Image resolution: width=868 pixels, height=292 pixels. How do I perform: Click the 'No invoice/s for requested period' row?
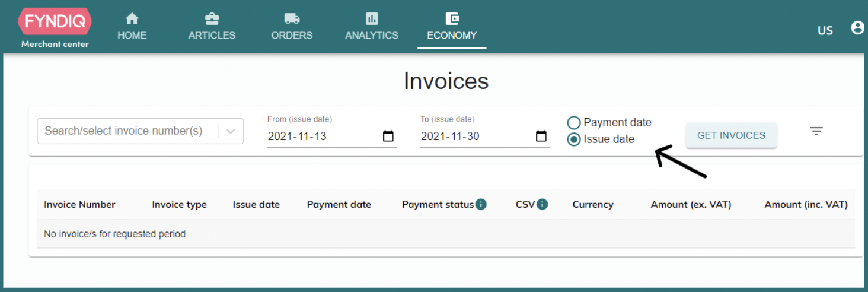point(446,234)
